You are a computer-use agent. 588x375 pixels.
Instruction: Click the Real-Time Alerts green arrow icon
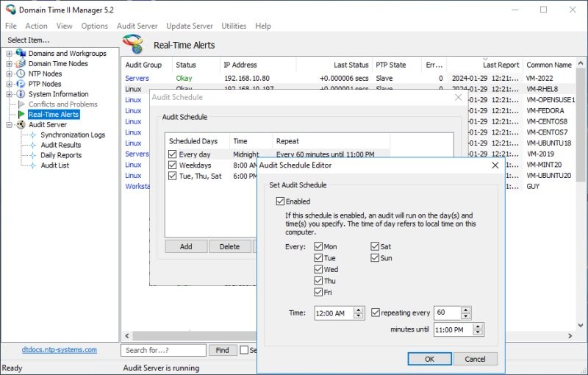pos(21,115)
